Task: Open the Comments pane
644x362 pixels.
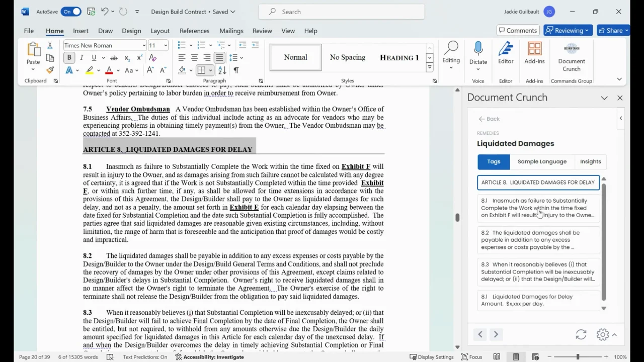Action: [518, 31]
